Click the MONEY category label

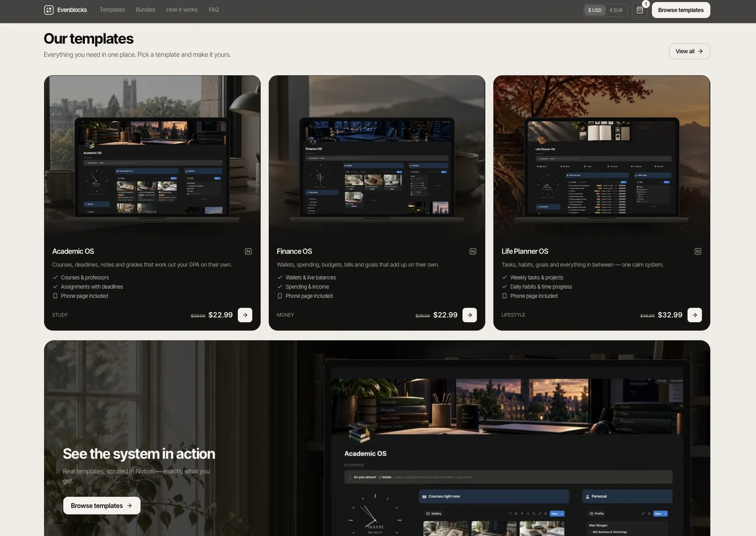(x=285, y=315)
